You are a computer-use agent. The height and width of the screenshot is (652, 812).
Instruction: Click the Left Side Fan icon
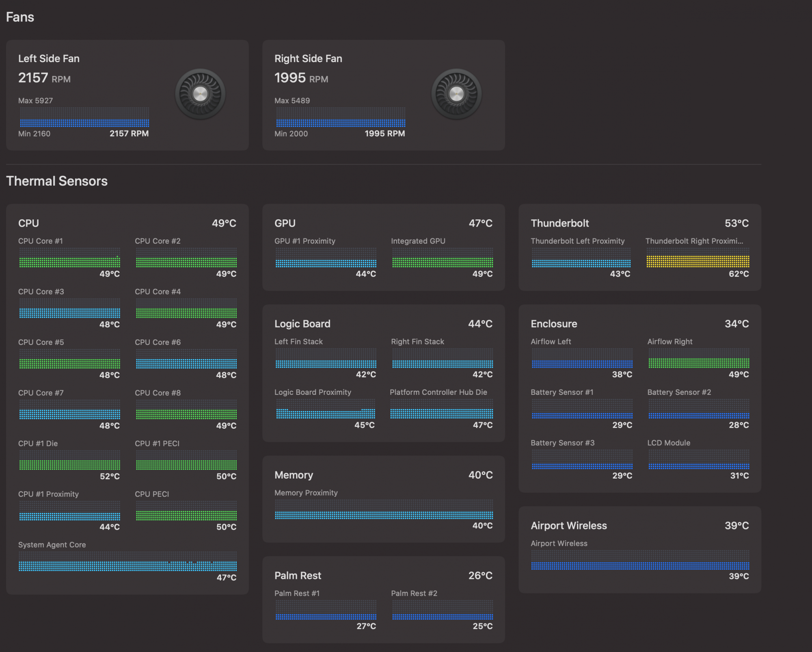pyautogui.click(x=200, y=94)
